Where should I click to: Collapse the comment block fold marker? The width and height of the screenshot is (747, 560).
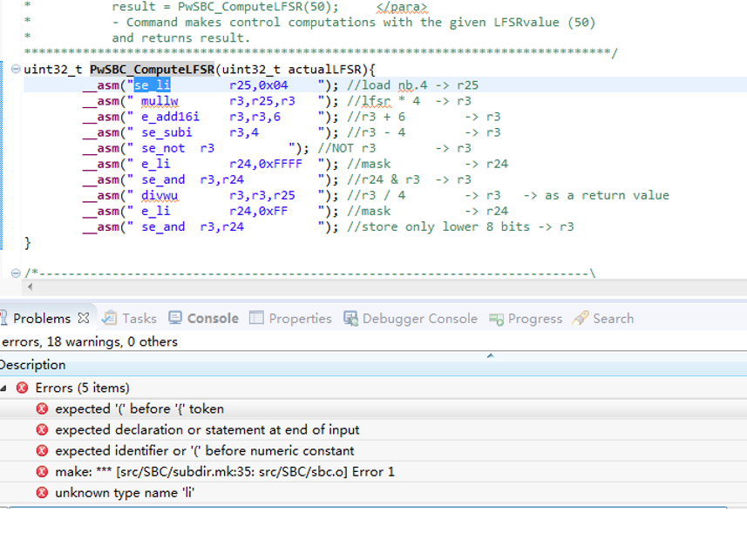16,273
